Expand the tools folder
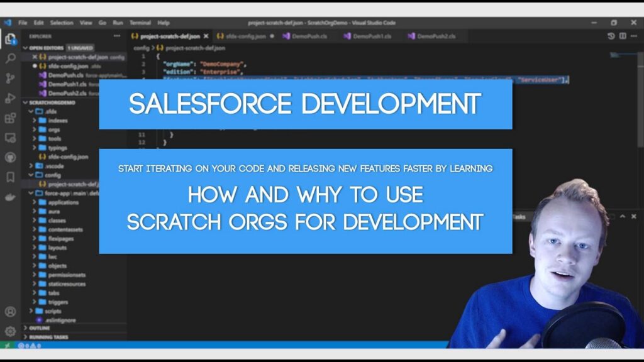Screen dimensions: 644x362 point(35,138)
